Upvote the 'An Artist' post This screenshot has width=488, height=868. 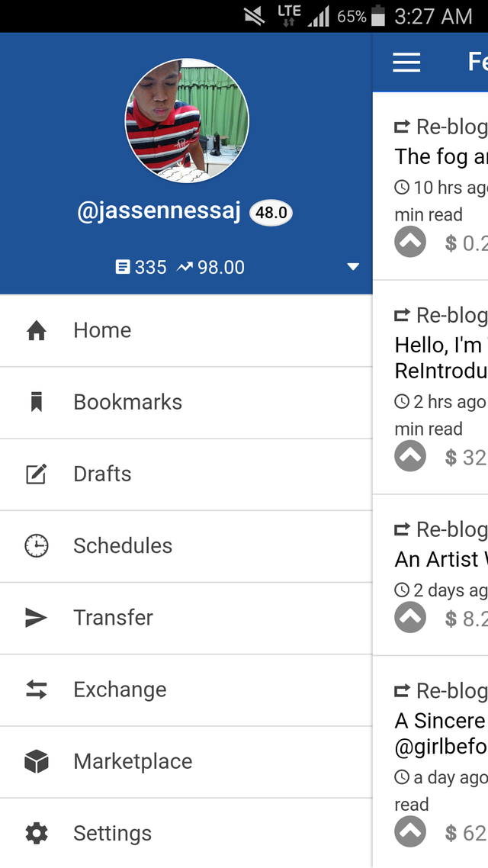click(410, 618)
